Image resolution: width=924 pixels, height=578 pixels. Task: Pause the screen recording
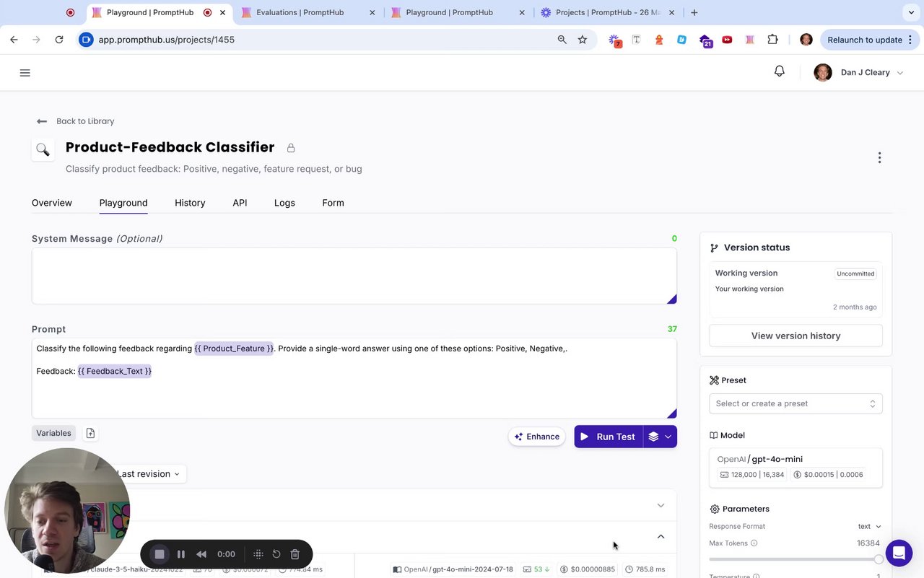181,554
